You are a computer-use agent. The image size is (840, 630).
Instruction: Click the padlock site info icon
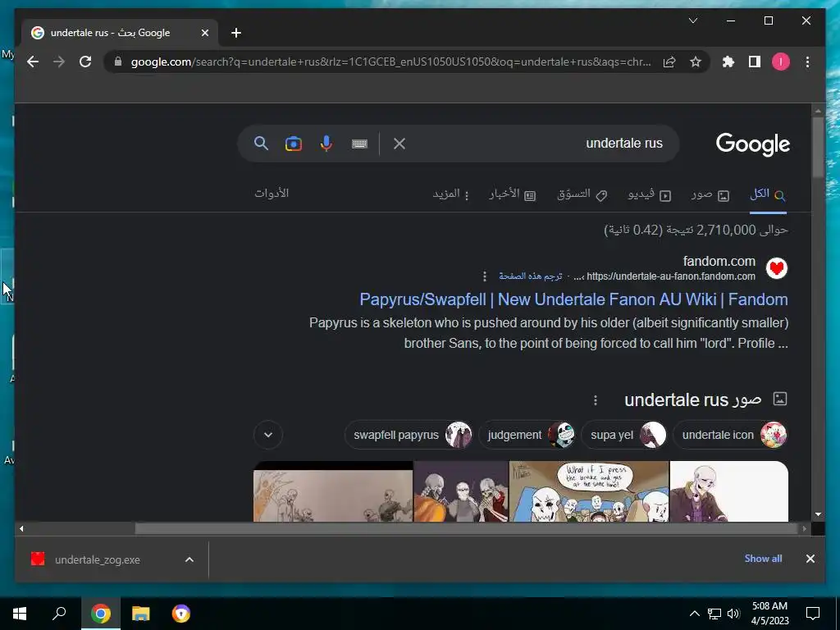pos(118,62)
